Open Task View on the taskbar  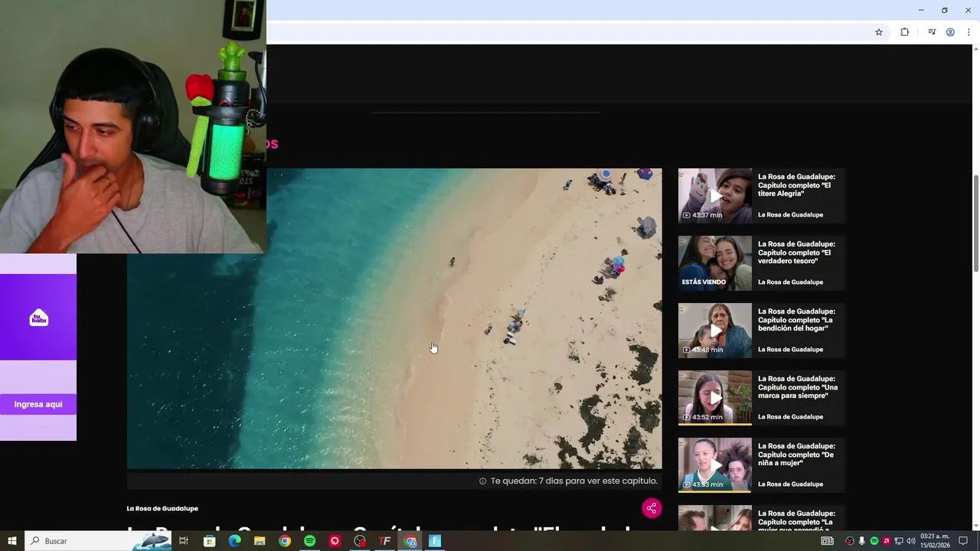[184, 541]
